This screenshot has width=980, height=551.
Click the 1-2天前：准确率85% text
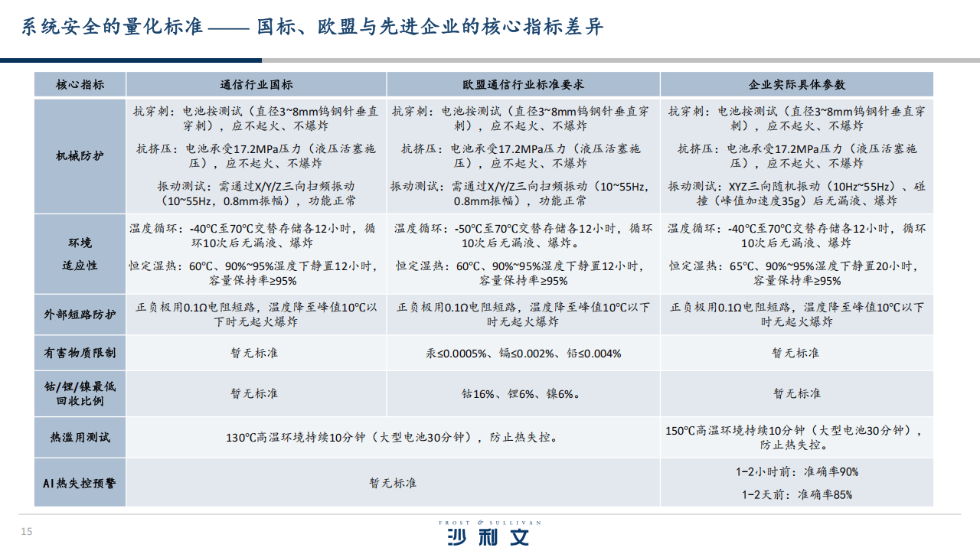796,495
